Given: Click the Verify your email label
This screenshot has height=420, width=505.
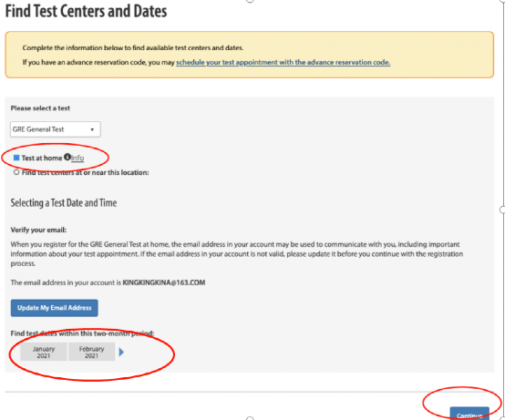Looking at the screenshot, I should (38, 230).
